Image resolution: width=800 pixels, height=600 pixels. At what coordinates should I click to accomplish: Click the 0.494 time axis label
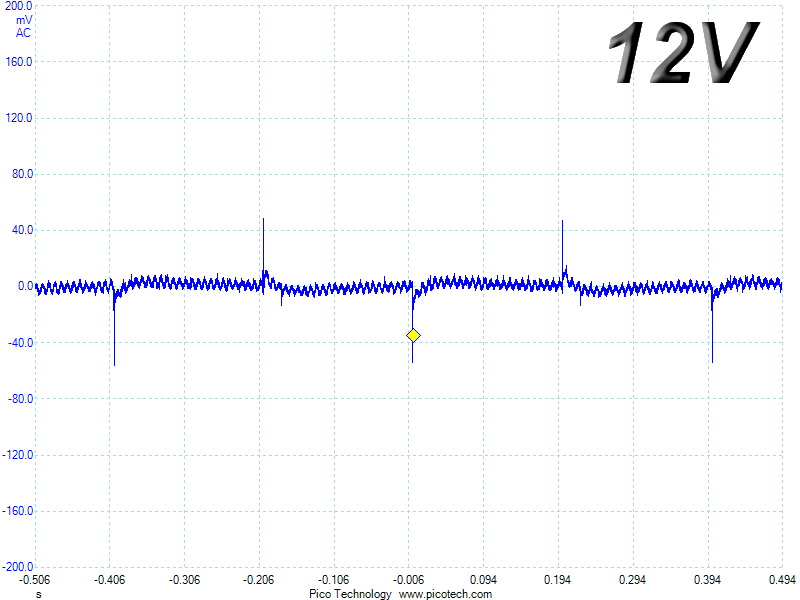[783, 580]
